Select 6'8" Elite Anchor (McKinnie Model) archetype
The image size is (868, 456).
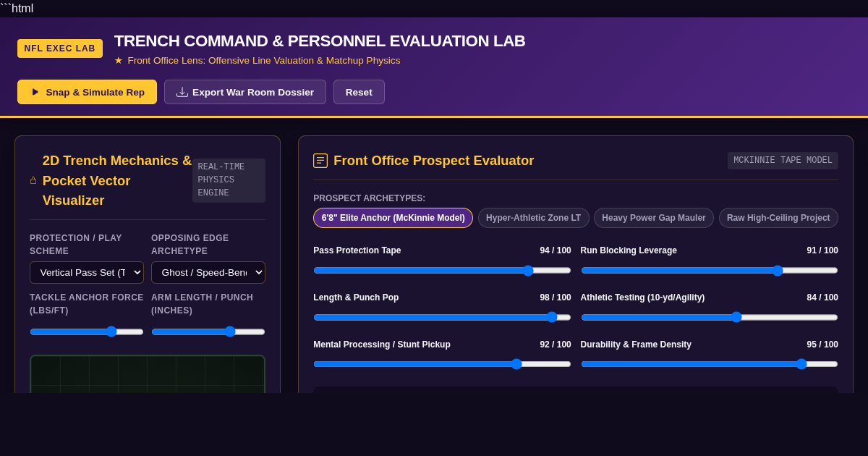[x=393, y=218]
